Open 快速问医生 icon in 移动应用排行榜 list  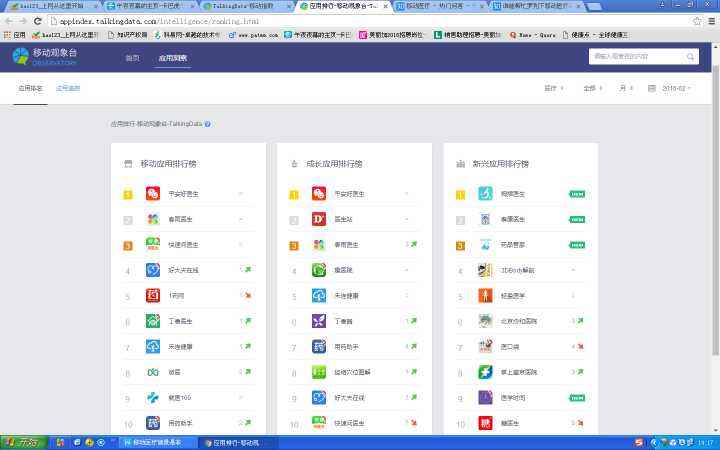click(153, 244)
